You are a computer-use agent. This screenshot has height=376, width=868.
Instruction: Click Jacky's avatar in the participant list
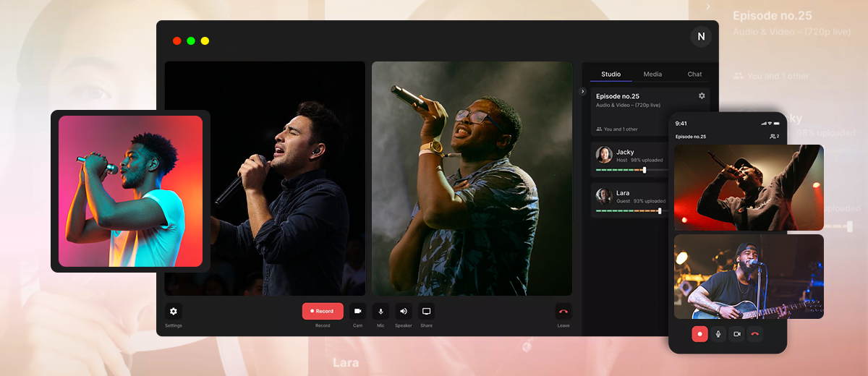pos(604,155)
